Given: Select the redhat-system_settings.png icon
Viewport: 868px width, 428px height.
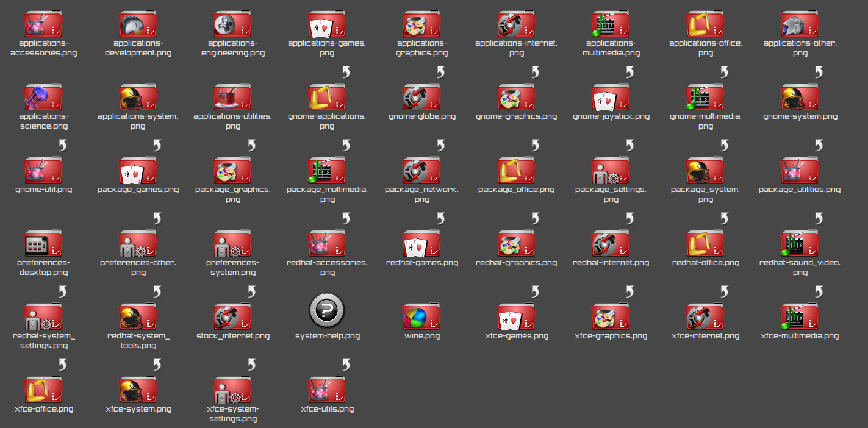Looking at the screenshot, I should coord(43,317).
